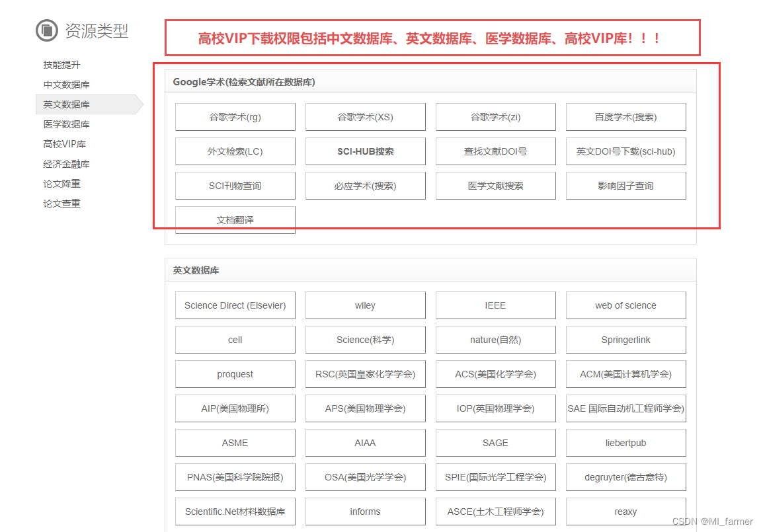
Task: Open 医学文献搜索
Action: (495, 186)
